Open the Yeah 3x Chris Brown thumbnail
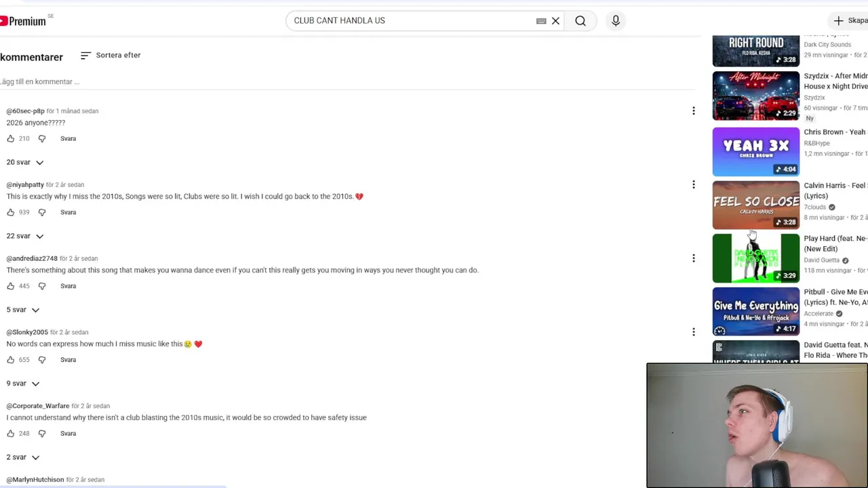Viewport: 868px width, 488px height. point(756,152)
